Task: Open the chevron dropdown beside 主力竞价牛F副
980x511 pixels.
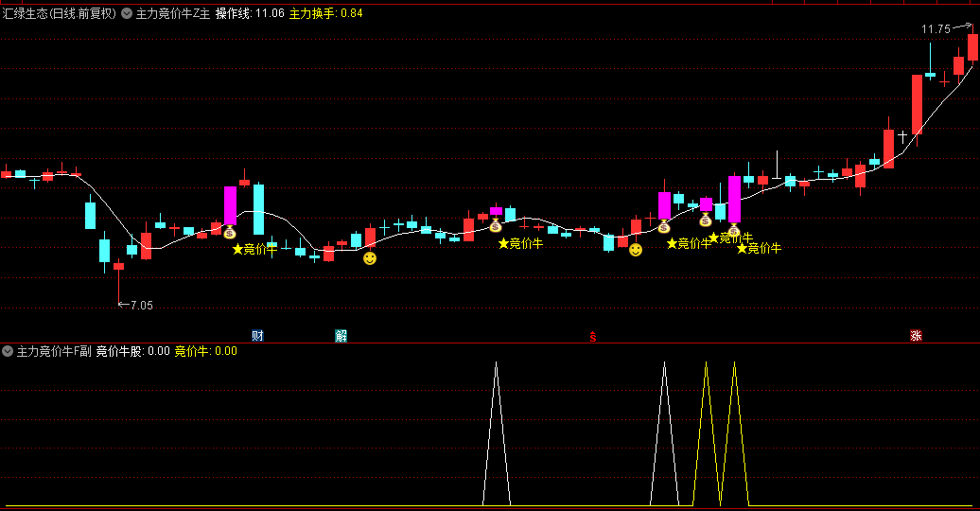Action: pos(8,351)
